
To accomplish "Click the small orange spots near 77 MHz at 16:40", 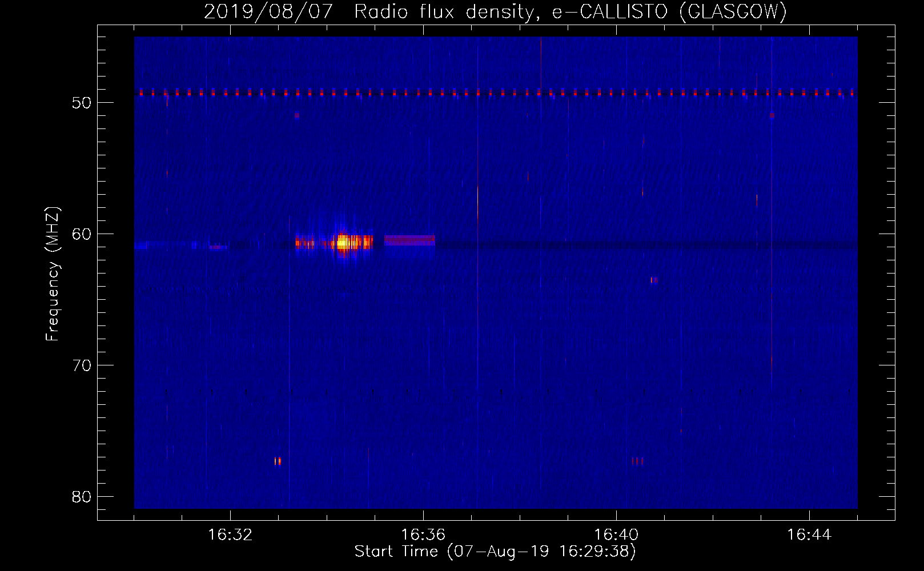I will pos(638,461).
